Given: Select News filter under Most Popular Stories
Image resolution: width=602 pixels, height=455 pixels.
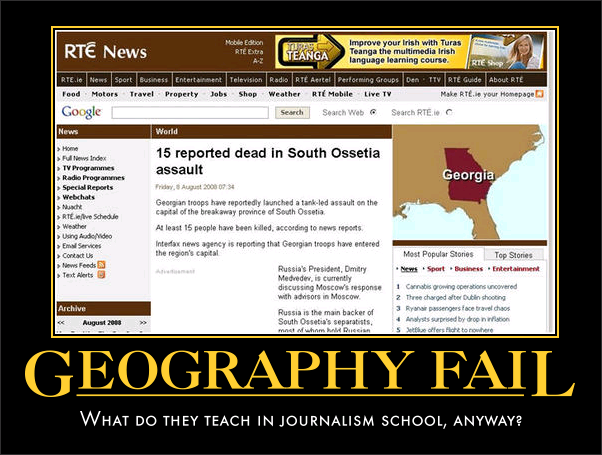Looking at the screenshot, I should [409, 269].
